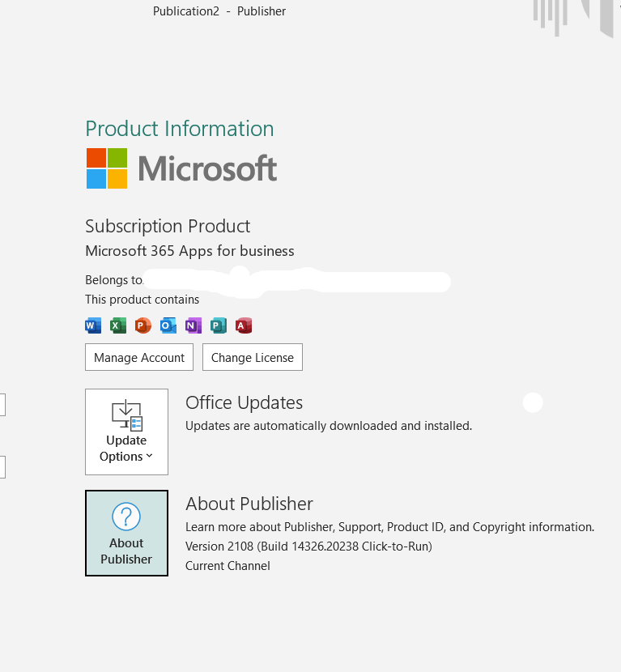Click the Product Information heading
This screenshot has height=672, width=621.
(x=180, y=129)
